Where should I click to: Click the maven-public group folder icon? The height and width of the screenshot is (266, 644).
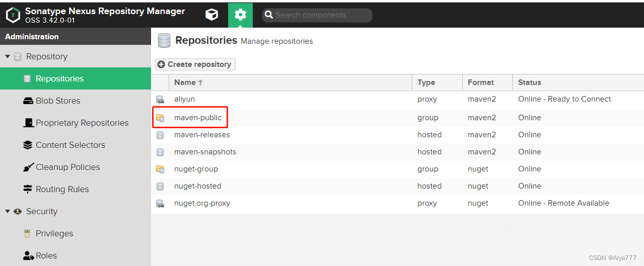160,118
